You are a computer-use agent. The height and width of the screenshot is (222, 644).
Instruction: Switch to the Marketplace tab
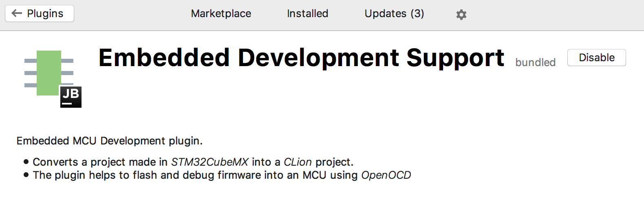pos(221,14)
